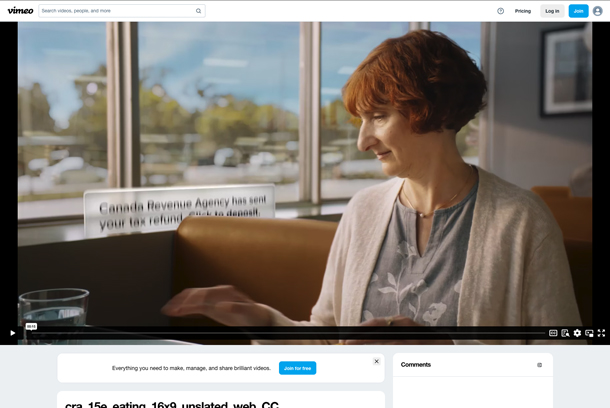Image resolution: width=610 pixels, height=408 pixels.
Task: Click Join for free button
Action: [298, 368]
